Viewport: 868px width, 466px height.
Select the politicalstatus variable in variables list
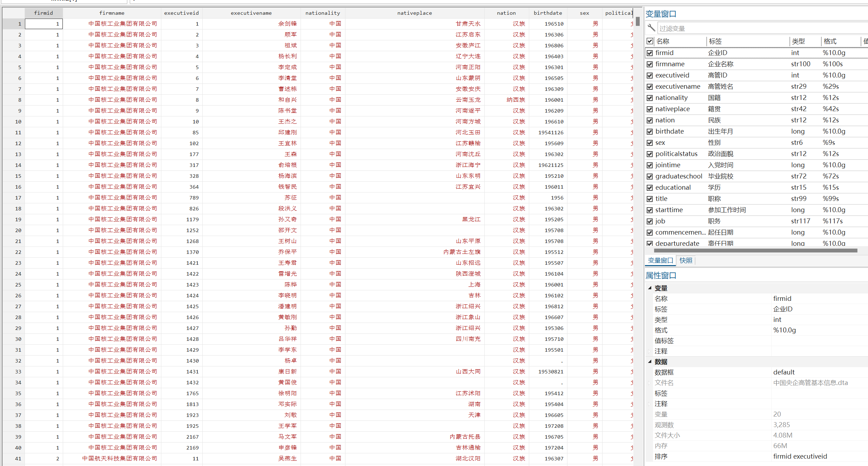coord(676,154)
